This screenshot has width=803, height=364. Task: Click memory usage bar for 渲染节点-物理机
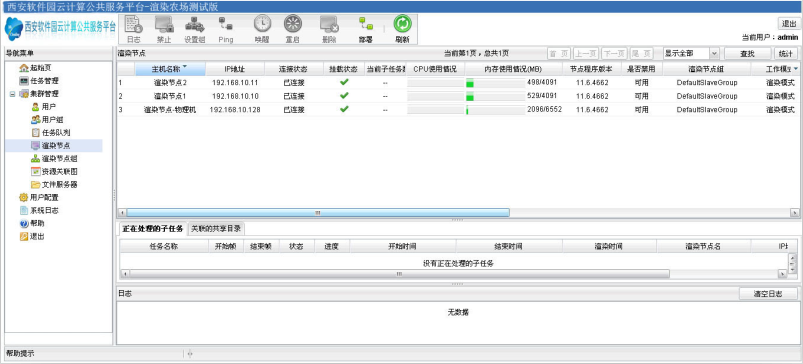pyautogui.click(x=495, y=110)
